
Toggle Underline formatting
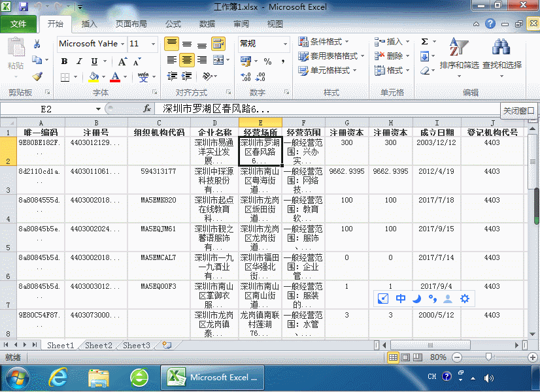coord(94,61)
